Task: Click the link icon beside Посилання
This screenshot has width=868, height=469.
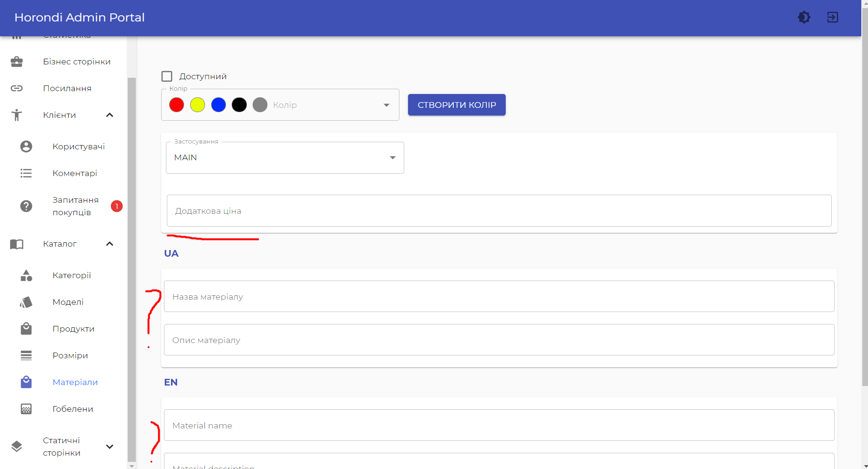Action: tap(17, 88)
